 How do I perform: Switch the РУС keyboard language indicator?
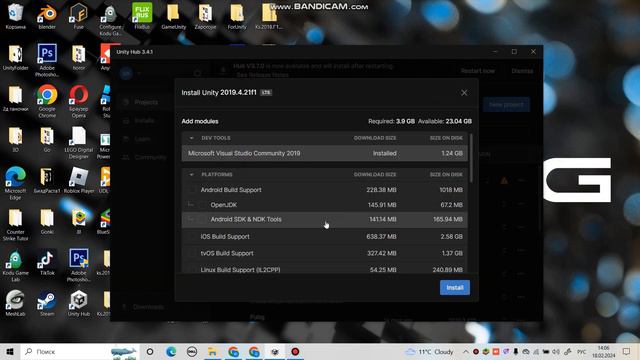pyautogui.click(x=582, y=351)
